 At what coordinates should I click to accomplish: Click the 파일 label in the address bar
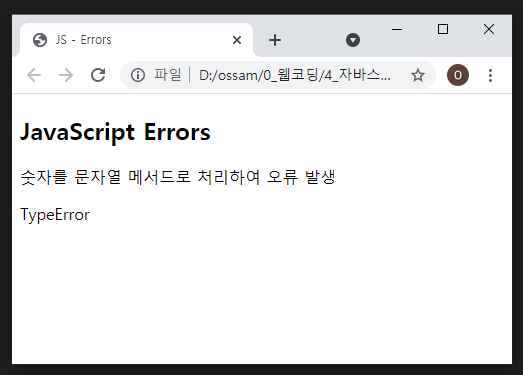(x=168, y=74)
